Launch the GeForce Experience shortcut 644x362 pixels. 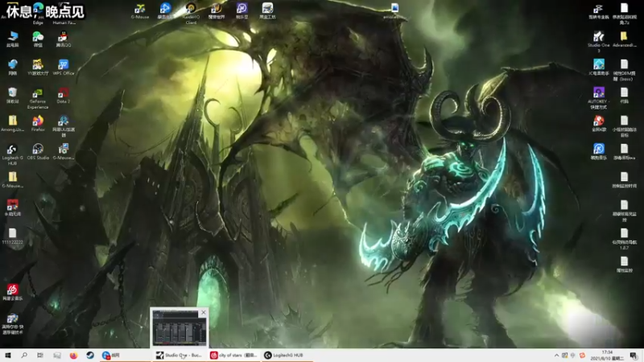38,98
